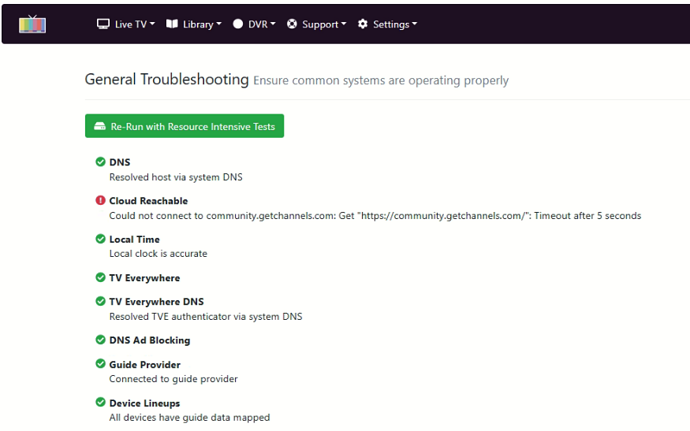Click the check icon beside Guide Provider
690x431 pixels.
point(100,364)
